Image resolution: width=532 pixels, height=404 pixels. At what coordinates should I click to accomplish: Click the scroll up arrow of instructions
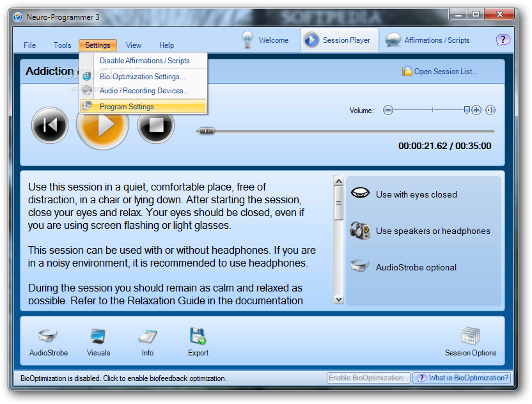[x=338, y=181]
